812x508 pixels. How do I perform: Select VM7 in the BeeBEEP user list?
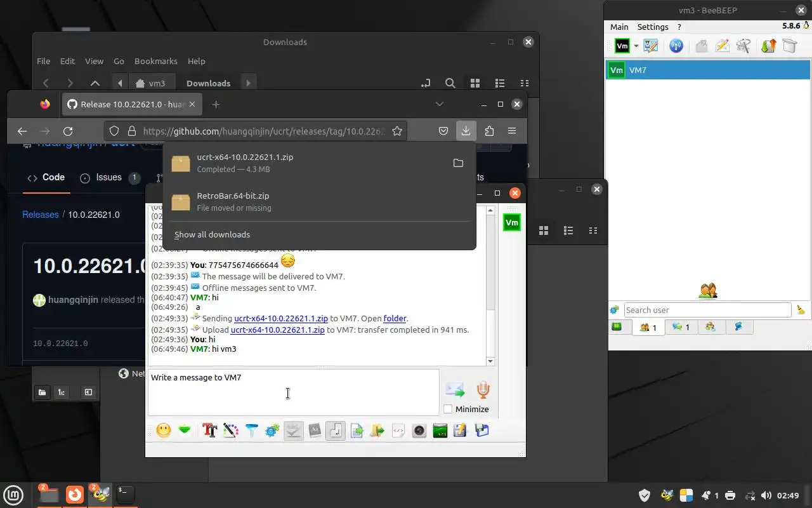pos(708,70)
